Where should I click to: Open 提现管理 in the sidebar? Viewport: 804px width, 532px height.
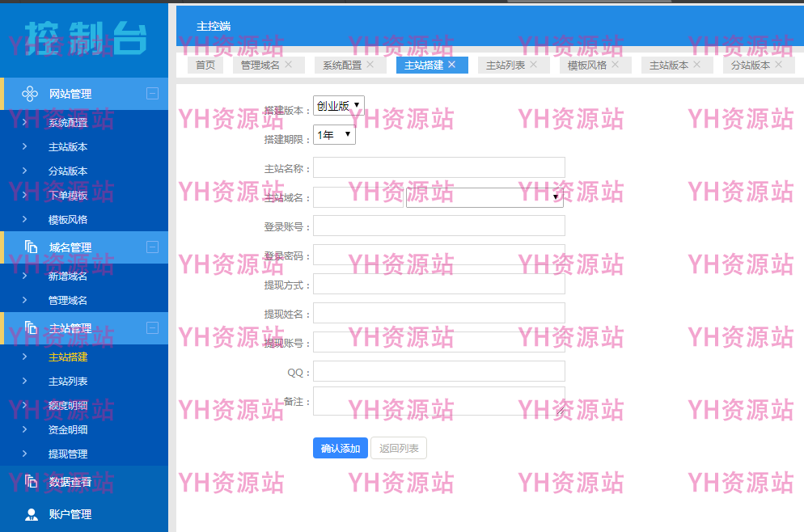(x=68, y=454)
